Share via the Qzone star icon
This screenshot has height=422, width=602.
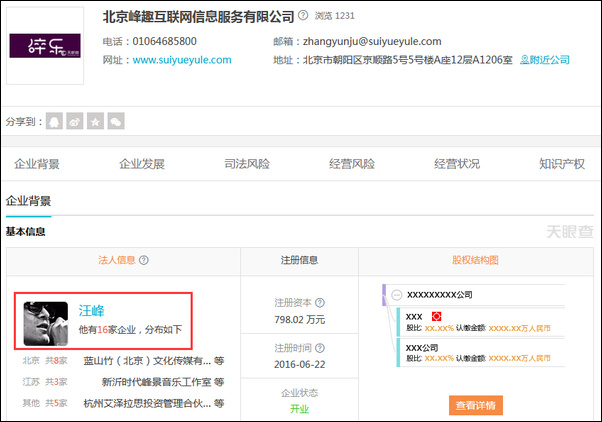click(x=95, y=121)
